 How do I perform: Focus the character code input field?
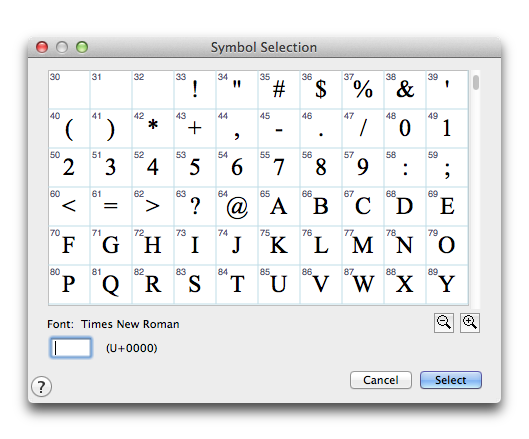[71, 348]
